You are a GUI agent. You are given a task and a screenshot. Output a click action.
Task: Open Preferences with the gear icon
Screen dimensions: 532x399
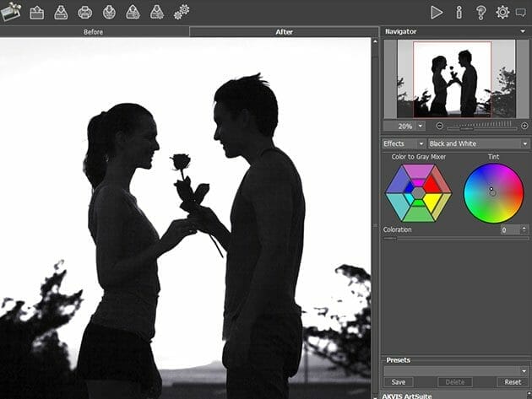[x=502, y=12]
